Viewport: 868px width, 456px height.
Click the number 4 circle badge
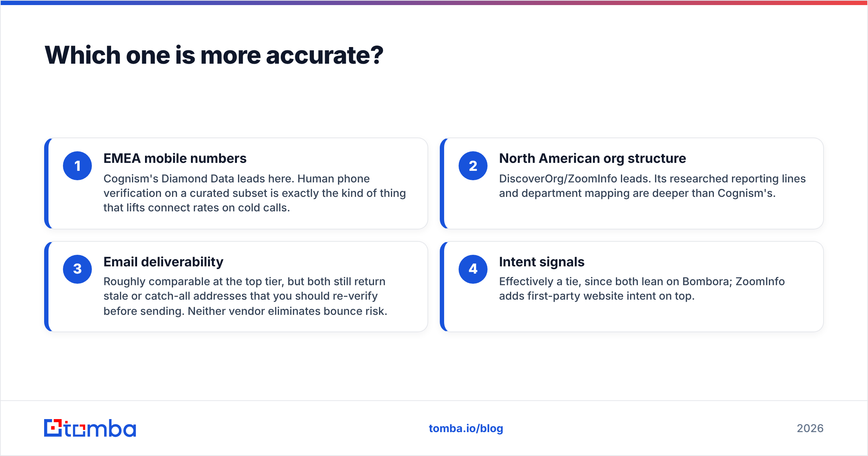tap(473, 269)
